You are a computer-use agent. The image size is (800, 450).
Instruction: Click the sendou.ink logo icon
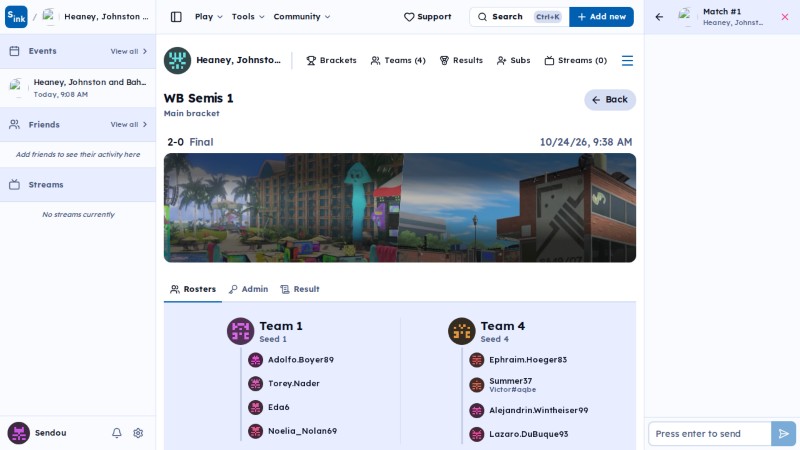click(16, 17)
